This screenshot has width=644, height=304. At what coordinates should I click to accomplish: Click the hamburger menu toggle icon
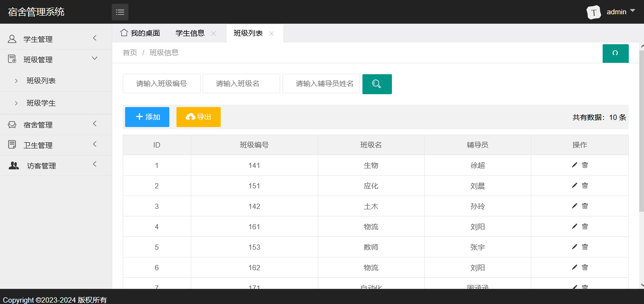tap(120, 12)
